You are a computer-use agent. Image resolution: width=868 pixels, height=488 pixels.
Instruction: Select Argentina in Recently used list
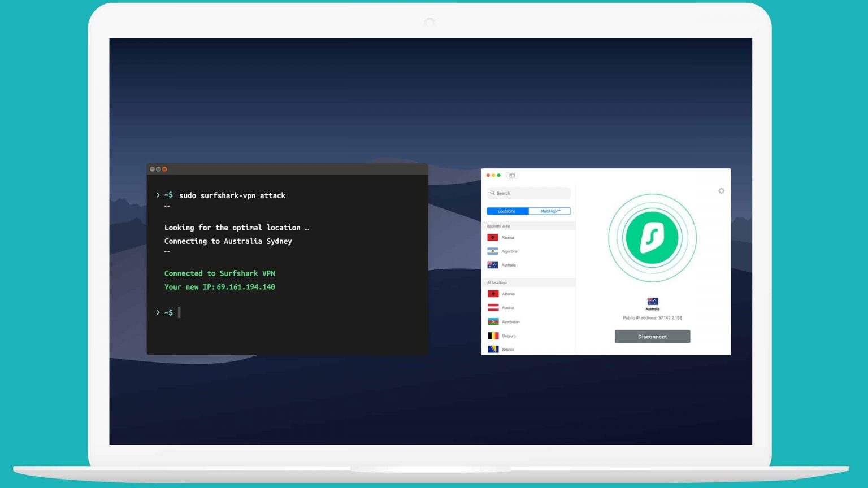click(528, 251)
